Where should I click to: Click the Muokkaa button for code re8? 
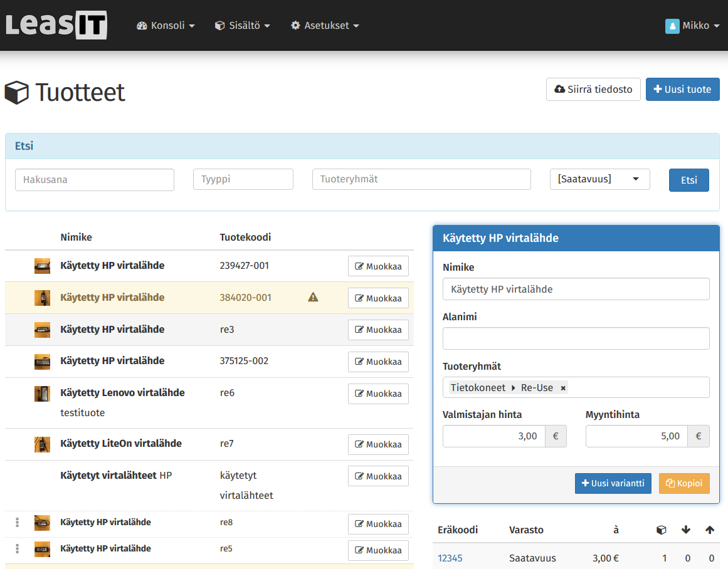click(378, 524)
